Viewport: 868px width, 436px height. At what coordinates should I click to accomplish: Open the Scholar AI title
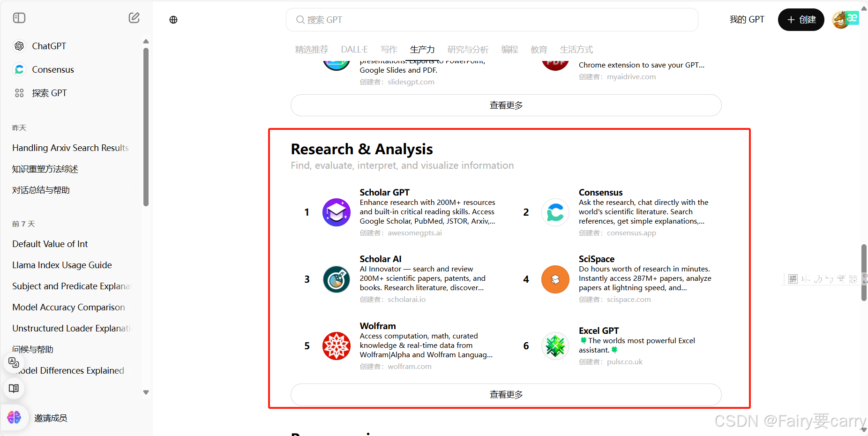(380, 259)
